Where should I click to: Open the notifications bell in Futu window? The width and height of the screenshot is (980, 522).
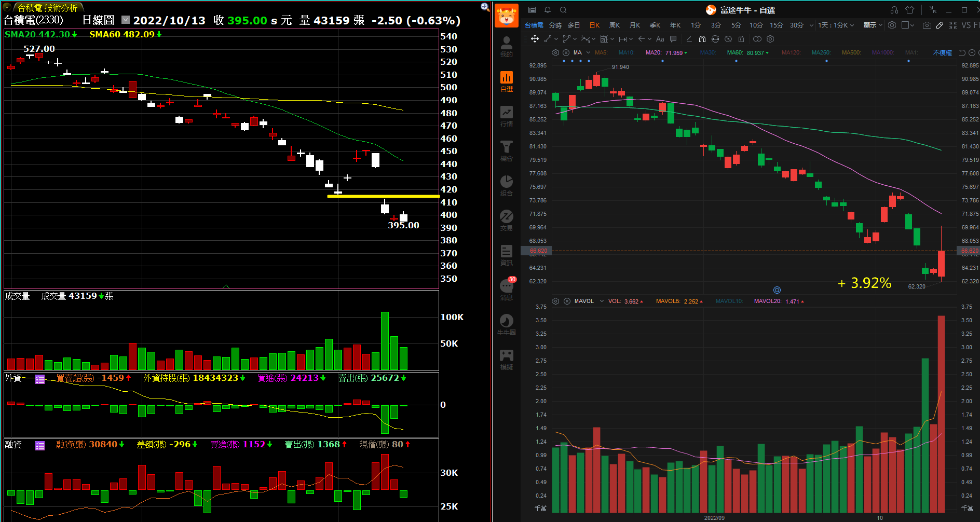[x=548, y=10]
